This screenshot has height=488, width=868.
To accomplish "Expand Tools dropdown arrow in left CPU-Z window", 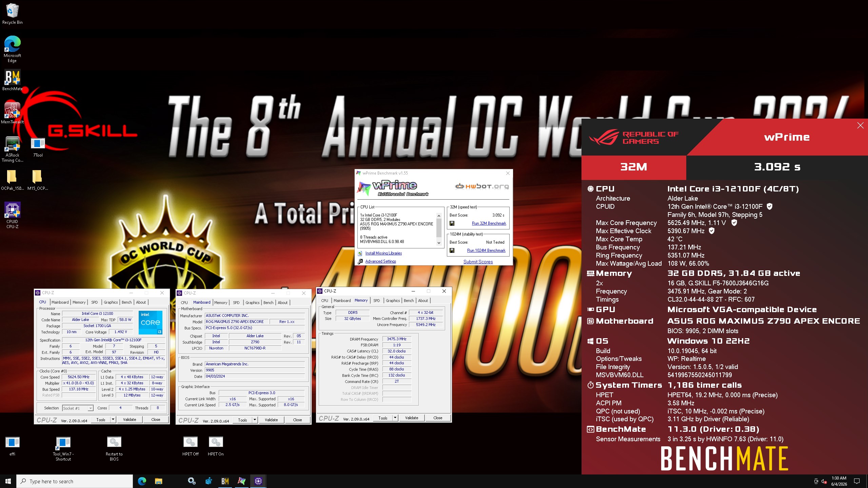I will 113,420.
